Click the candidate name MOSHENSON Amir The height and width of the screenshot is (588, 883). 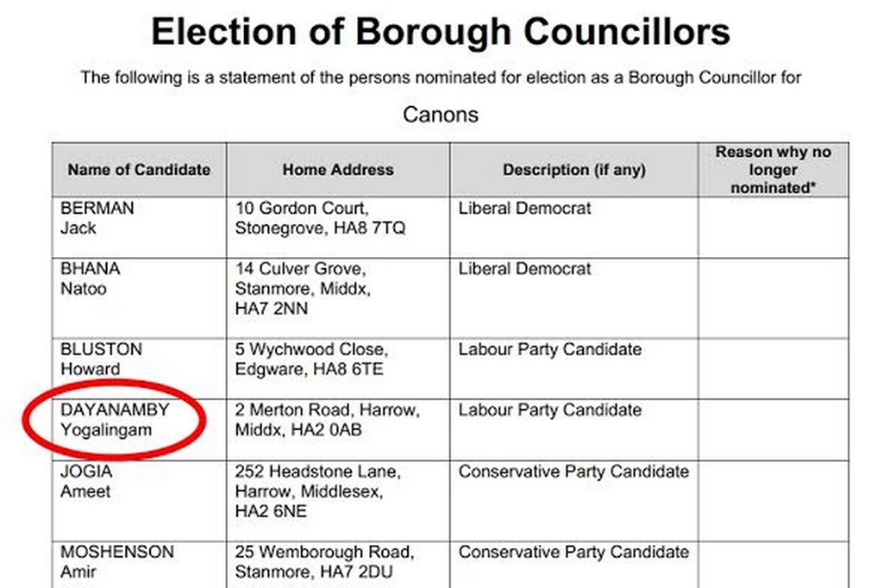[x=116, y=561]
